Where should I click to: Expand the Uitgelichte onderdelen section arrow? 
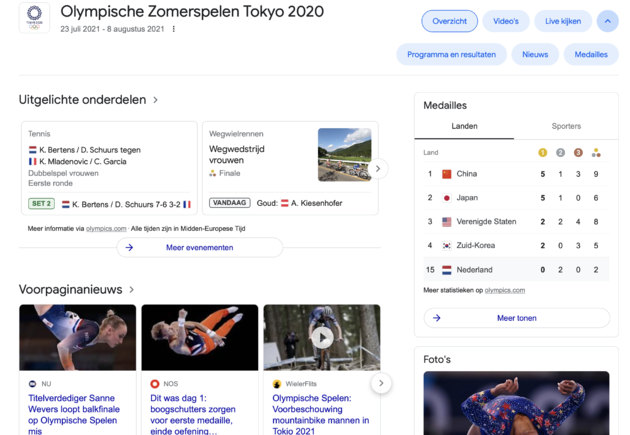(x=155, y=100)
